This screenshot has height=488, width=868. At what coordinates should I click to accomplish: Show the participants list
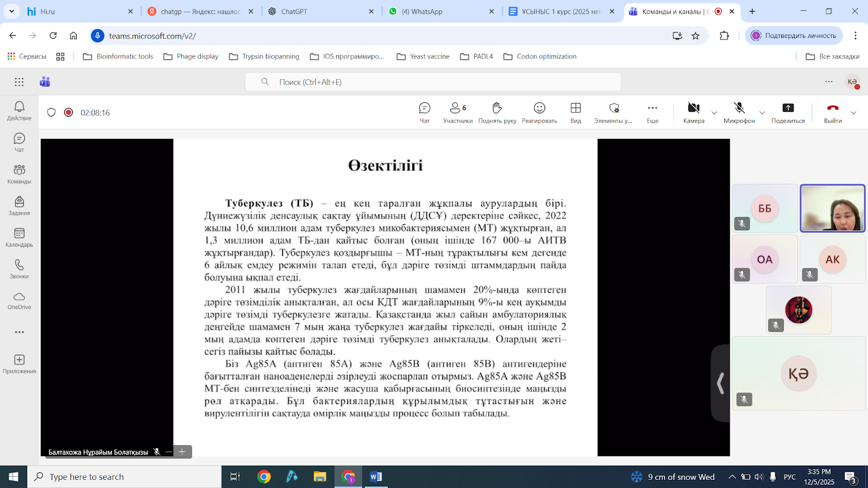[x=457, y=112]
